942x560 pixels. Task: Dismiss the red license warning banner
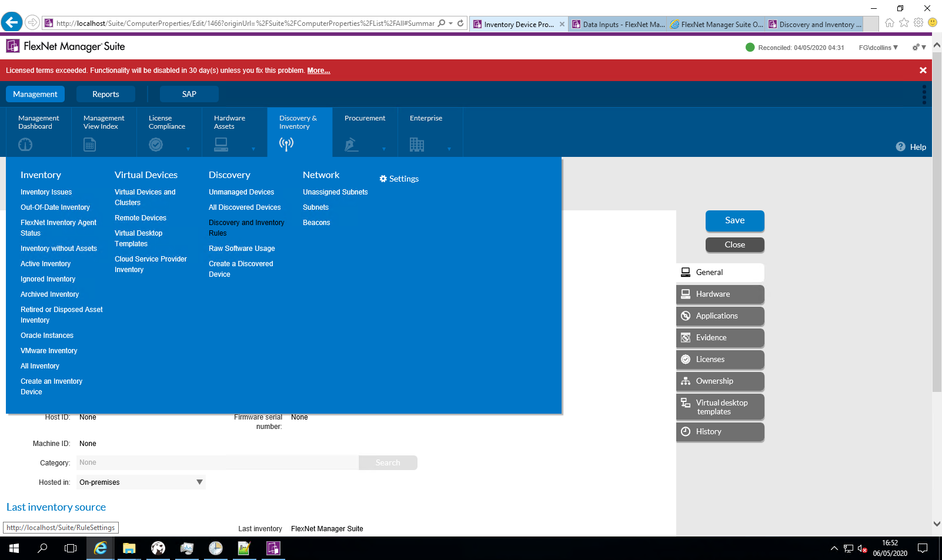923,70
